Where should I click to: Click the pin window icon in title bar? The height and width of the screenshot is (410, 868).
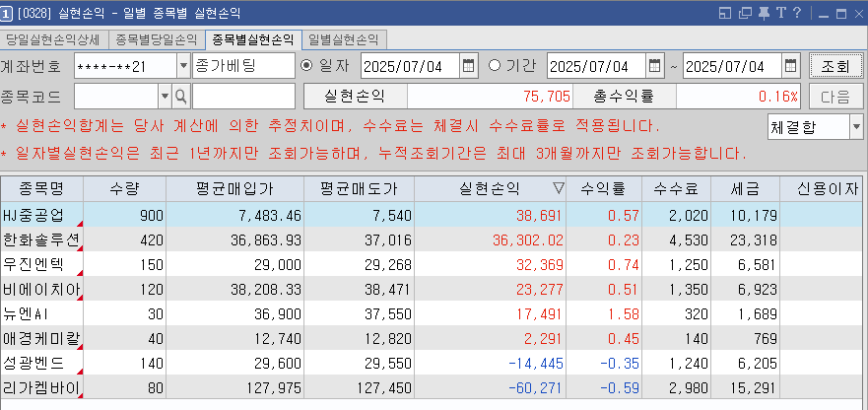click(764, 13)
